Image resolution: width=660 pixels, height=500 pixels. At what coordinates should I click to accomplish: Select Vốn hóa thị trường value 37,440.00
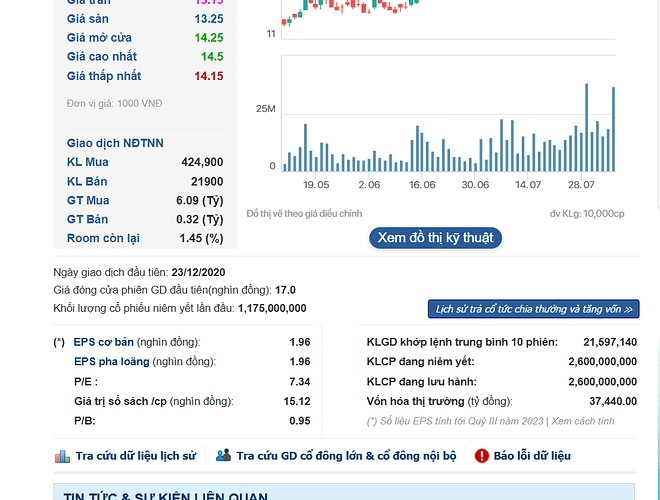613,401
